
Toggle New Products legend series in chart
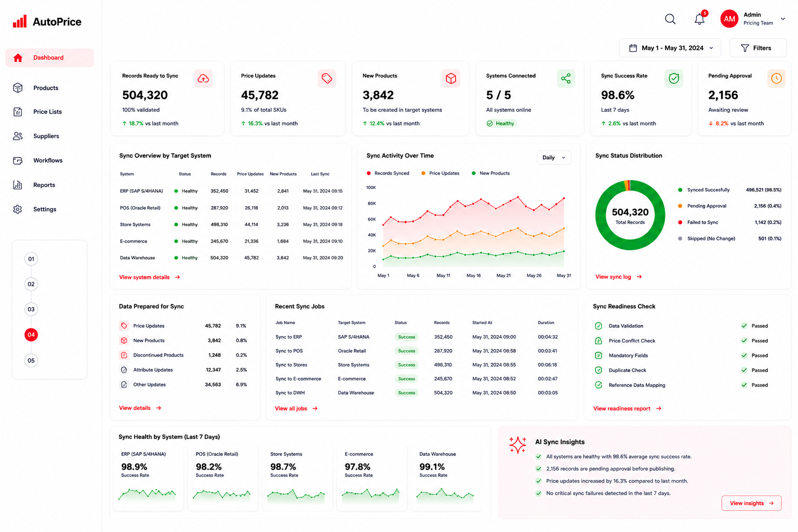pyautogui.click(x=490, y=174)
